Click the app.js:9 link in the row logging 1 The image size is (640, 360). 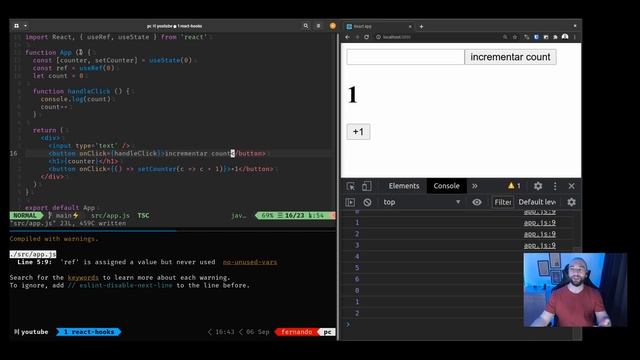[x=539, y=222]
